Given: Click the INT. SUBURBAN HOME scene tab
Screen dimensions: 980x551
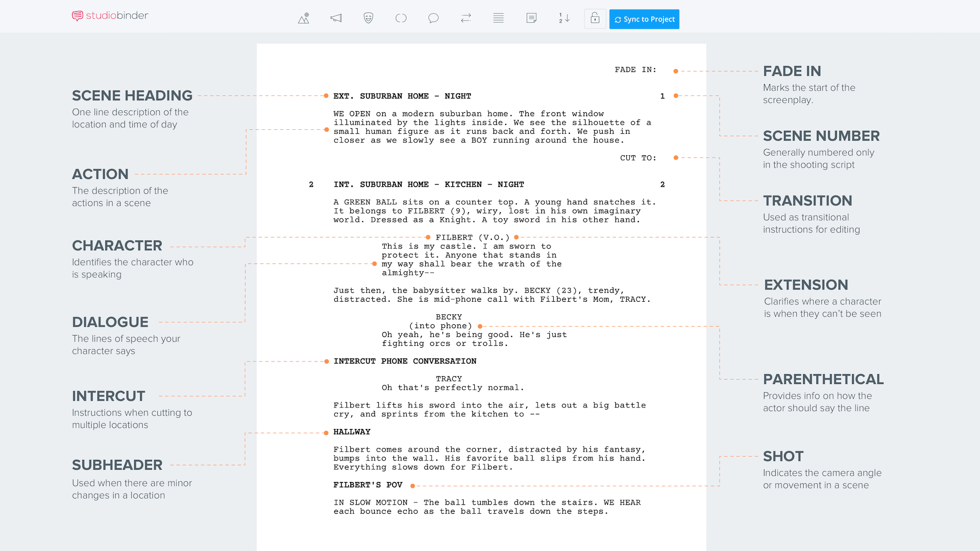Looking at the screenshot, I should [x=429, y=184].
